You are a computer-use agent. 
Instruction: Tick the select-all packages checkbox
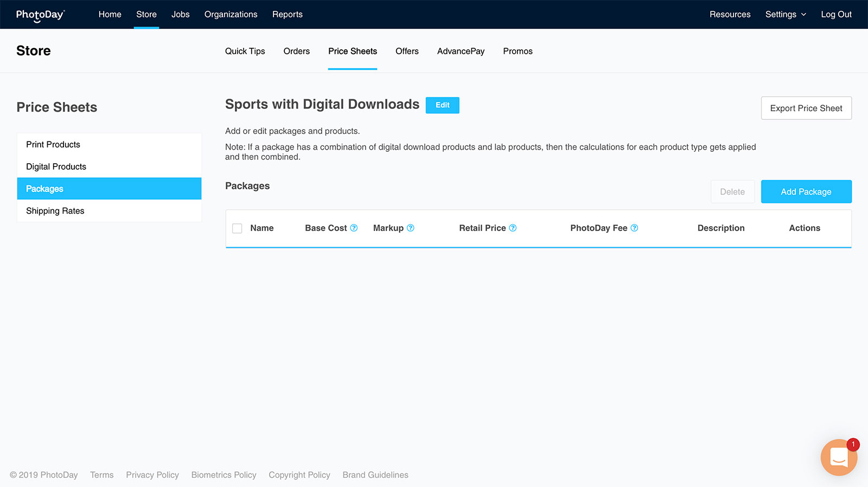tap(237, 228)
